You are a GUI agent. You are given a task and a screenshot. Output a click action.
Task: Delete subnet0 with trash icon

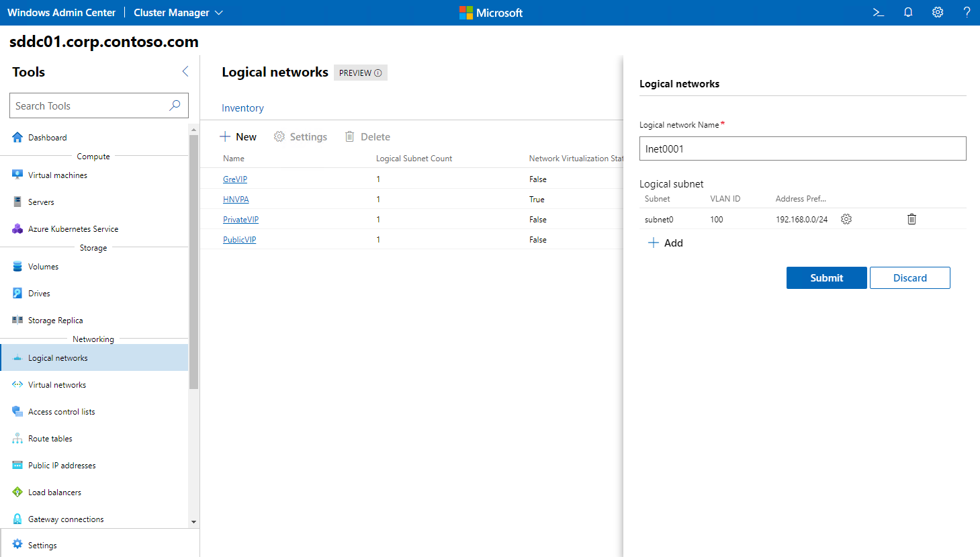pos(911,219)
